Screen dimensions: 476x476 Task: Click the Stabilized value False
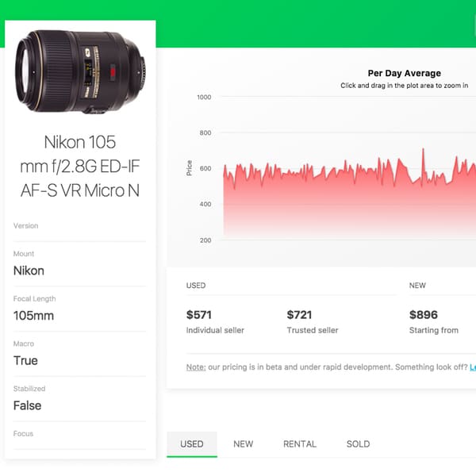tap(28, 405)
